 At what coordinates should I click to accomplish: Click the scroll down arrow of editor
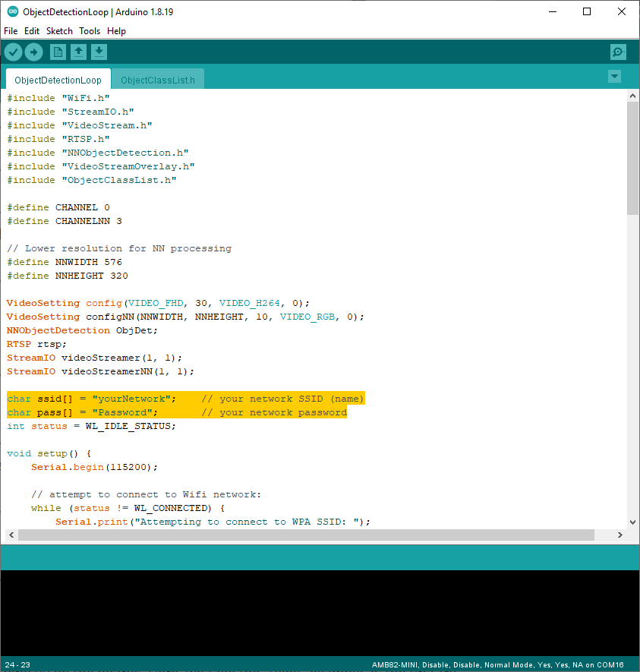(632, 522)
